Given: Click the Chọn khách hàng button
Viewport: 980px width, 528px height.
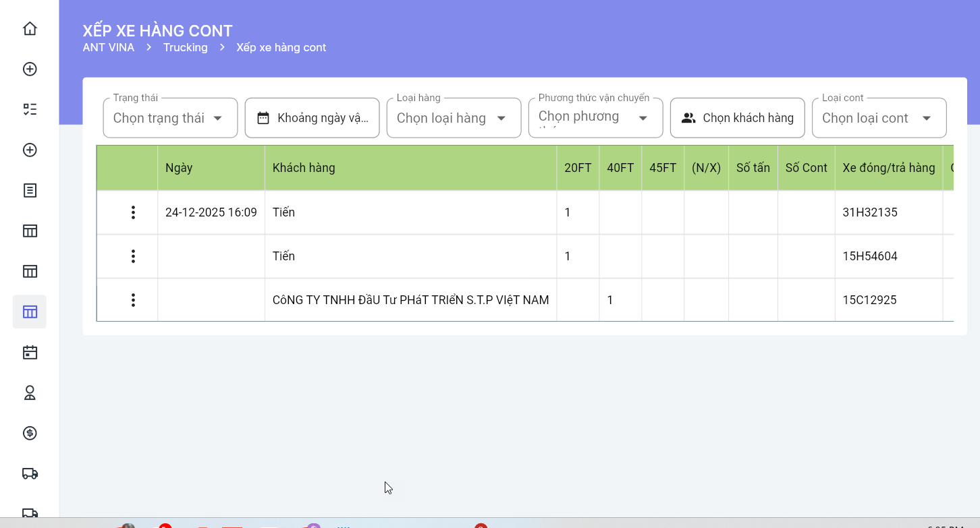Looking at the screenshot, I should 737,118.
